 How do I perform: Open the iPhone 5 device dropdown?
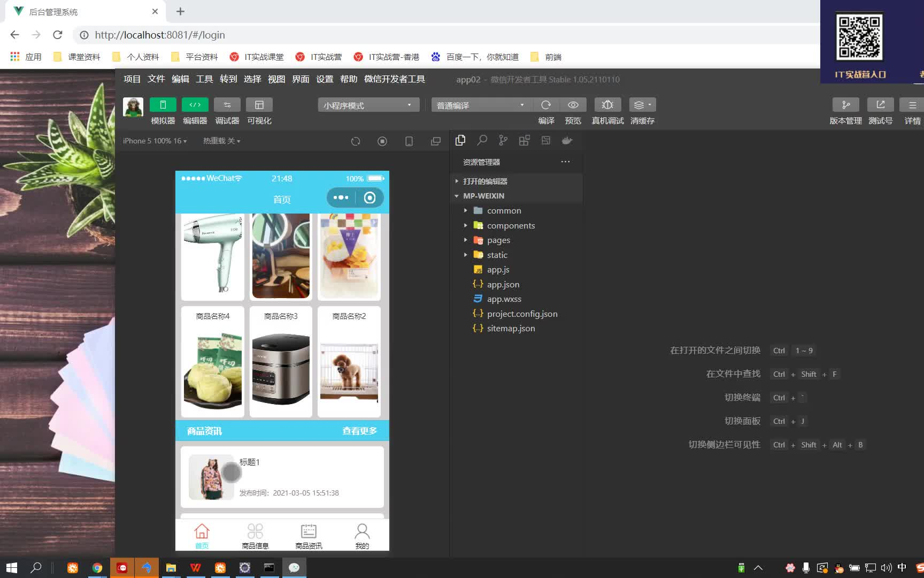click(x=155, y=141)
